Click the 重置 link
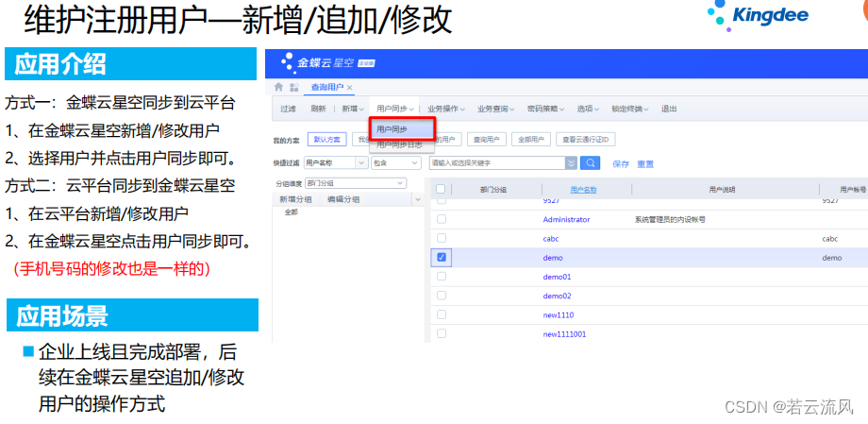Viewport: 868px width, 424px height. coord(645,164)
